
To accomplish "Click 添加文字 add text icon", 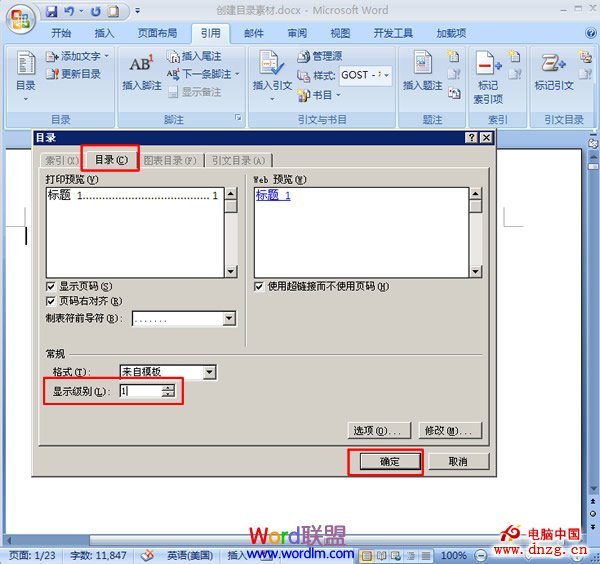I will click(x=51, y=57).
